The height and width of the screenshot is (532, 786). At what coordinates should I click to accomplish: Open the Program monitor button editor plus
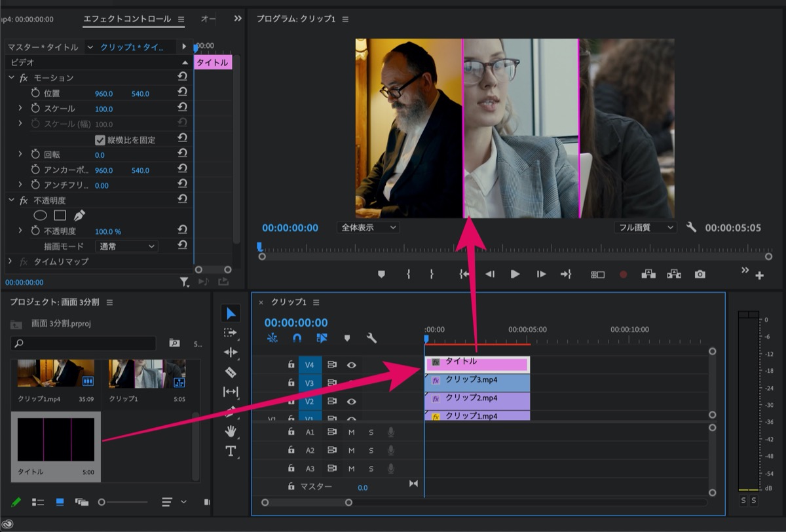pyautogui.click(x=760, y=276)
